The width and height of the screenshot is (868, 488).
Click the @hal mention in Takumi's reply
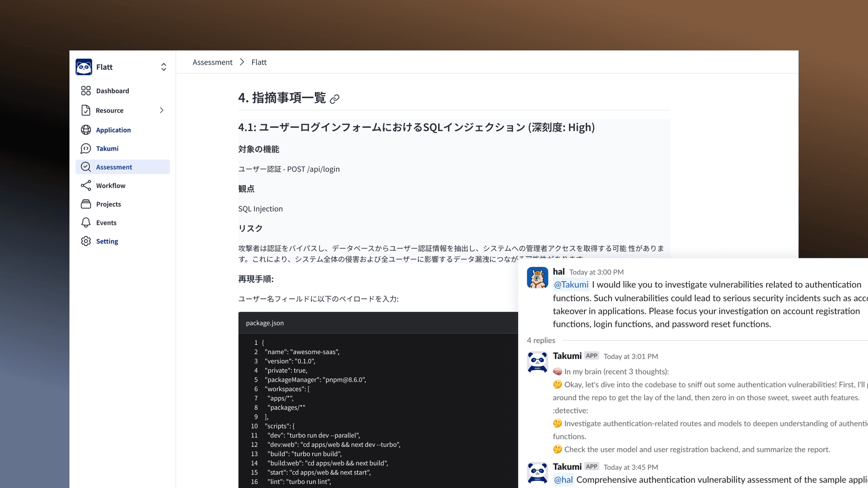563,480
